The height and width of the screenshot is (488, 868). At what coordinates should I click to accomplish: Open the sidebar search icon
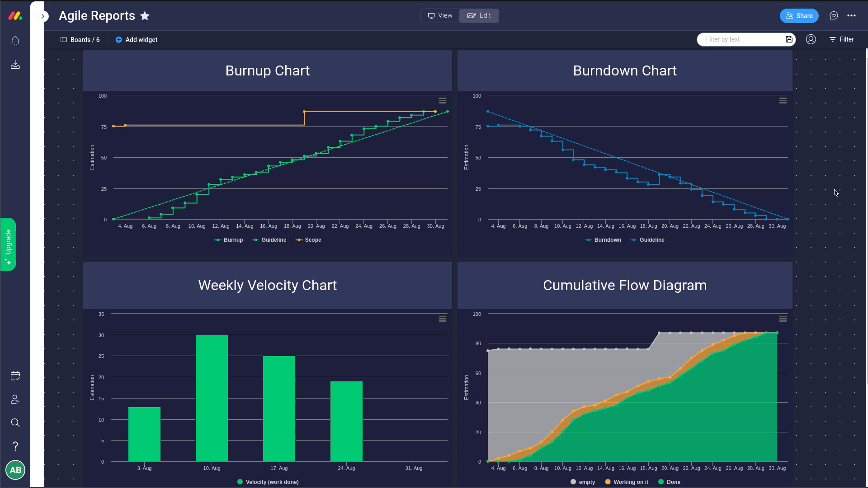click(15, 423)
